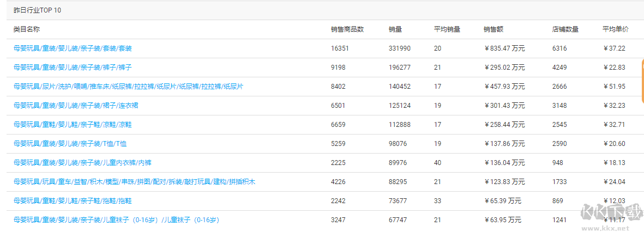644x232 pixels.
Task: Select sales volume 89976
Action: 398,163
